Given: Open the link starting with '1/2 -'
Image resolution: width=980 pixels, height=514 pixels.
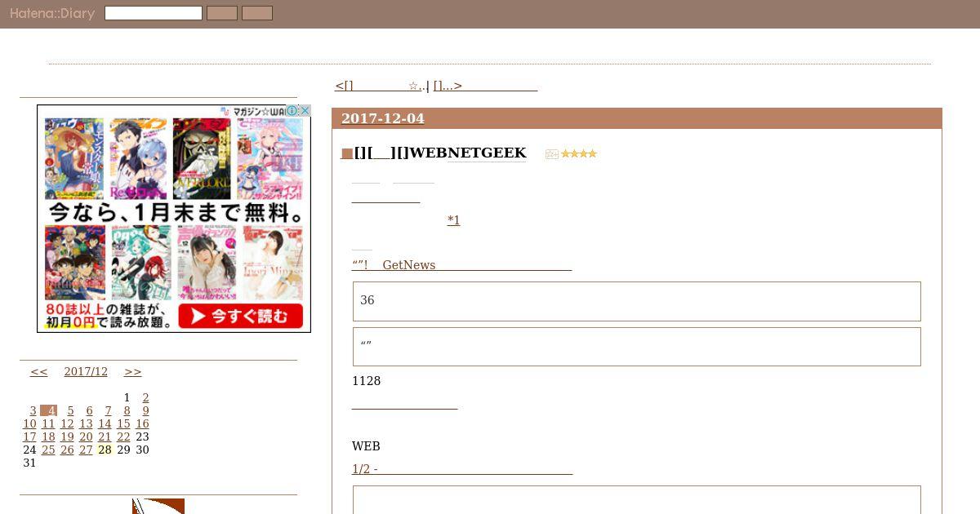Looking at the screenshot, I should coord(462,469).
